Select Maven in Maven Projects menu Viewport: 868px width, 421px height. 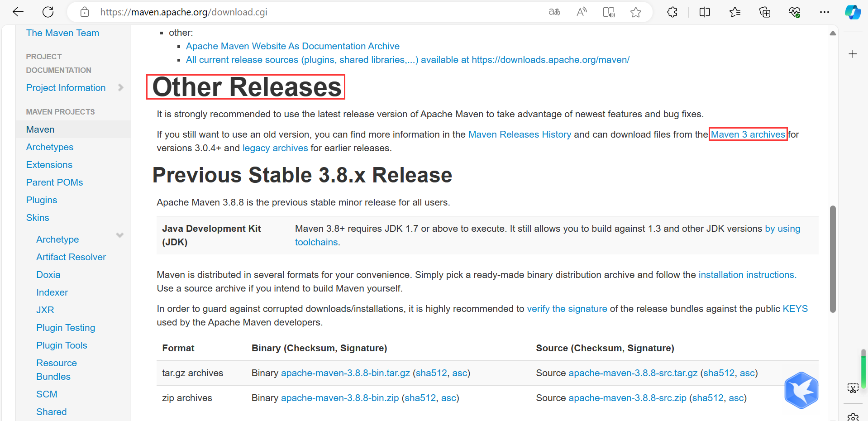coord(40,129)
